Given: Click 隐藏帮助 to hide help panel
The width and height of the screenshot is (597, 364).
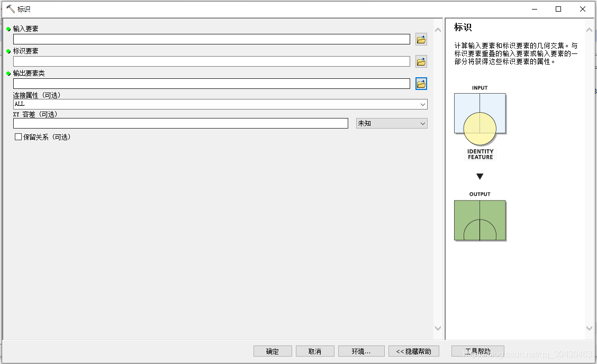Looking at the screenshot, I should [x=413, y=351].
